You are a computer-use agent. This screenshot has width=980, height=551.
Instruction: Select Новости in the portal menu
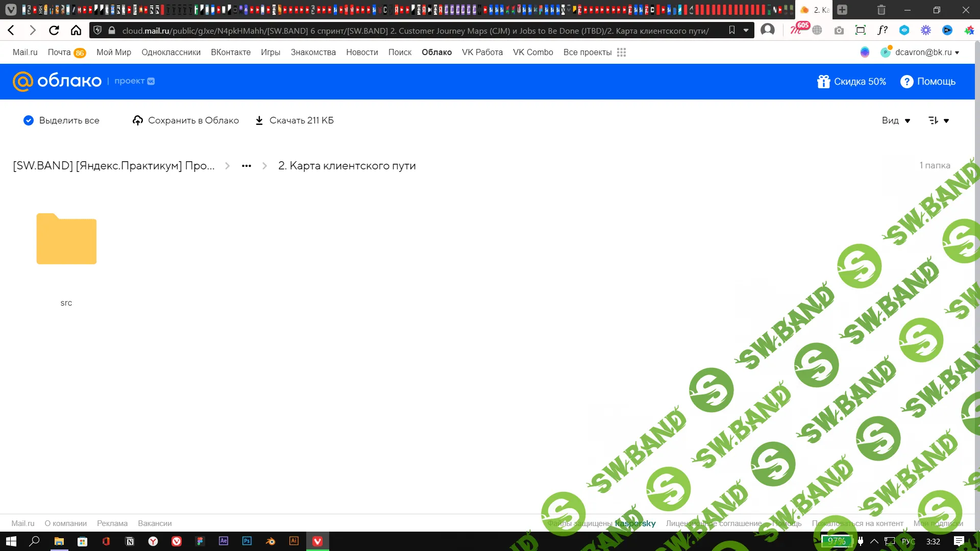pyautogui.click(x=362, y=53)
